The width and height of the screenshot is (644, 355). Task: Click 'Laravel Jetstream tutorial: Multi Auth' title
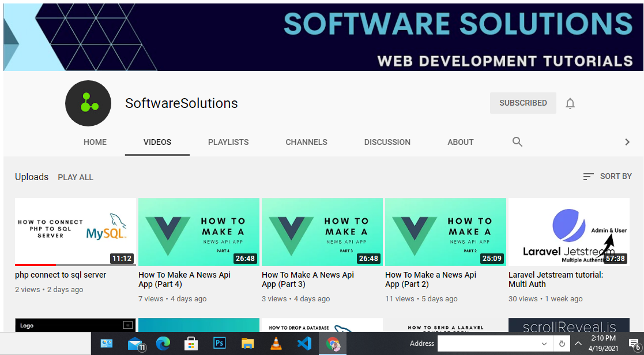click(x=556, y=279)
